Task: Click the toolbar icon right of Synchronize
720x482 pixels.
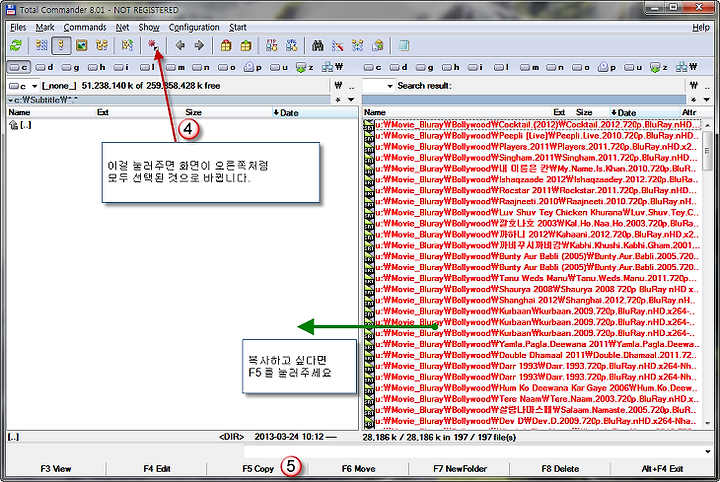Action: click(x=378, y=45)
